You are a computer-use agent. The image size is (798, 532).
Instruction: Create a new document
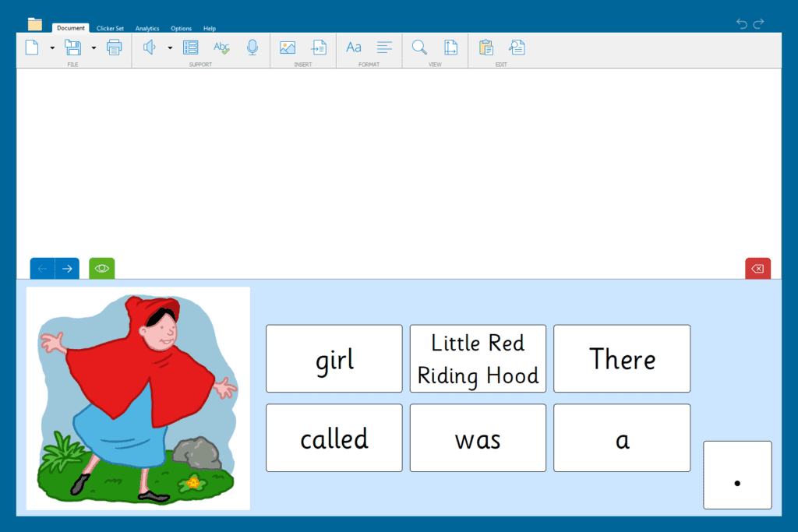32,48
